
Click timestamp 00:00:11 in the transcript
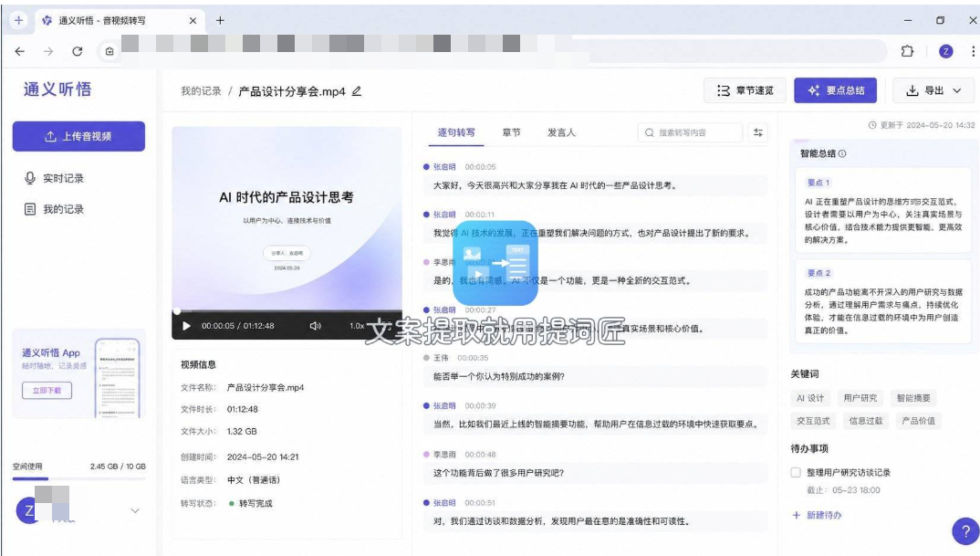point(480,215)
